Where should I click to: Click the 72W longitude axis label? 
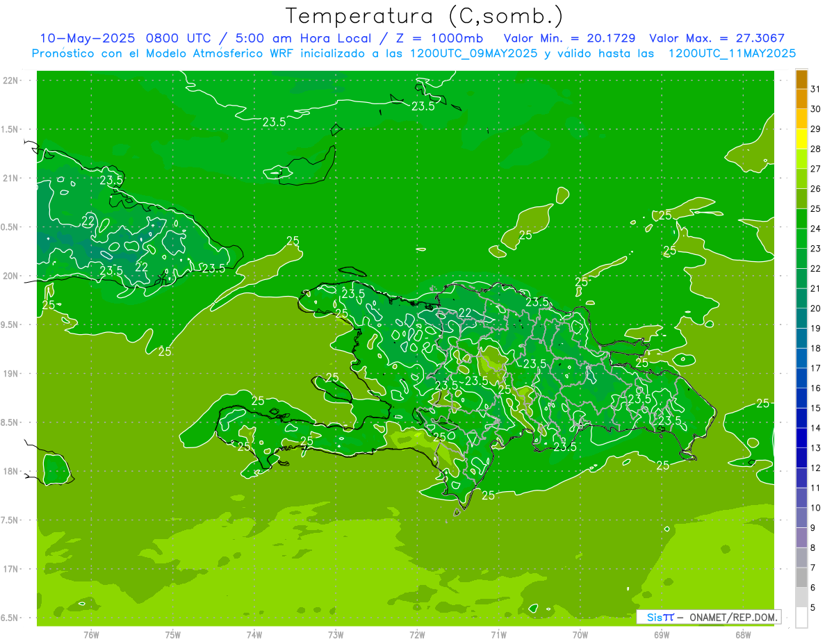point(417,635)
